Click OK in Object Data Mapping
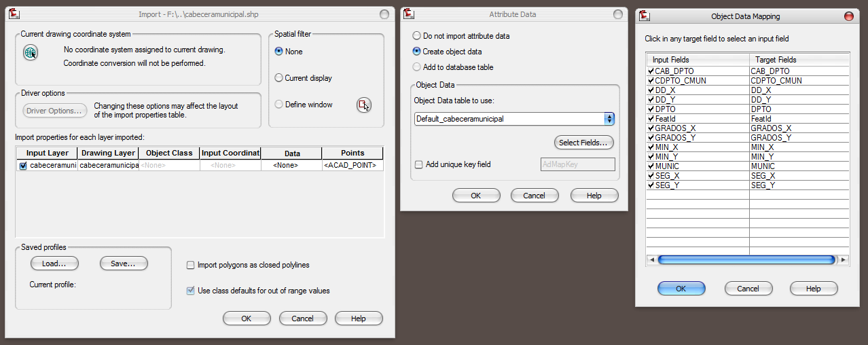Screen dimensions: 868x345 pos(681,289)
